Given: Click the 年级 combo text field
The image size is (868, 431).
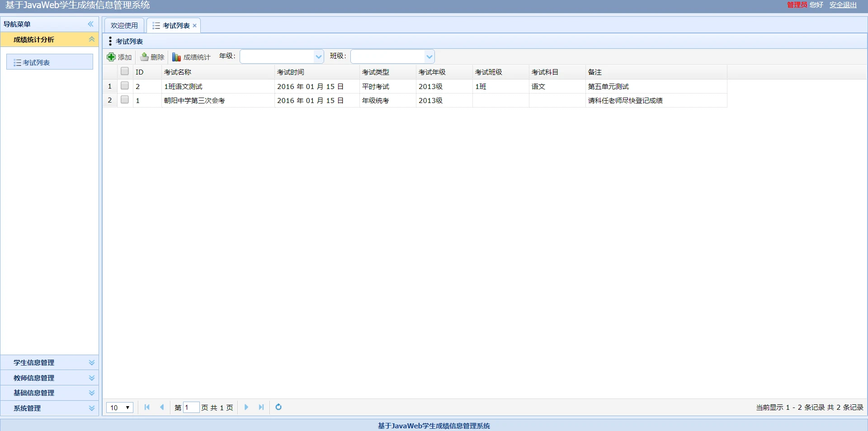Looking at the screenshot, I should pyautogui.click(x=278, y=56).
